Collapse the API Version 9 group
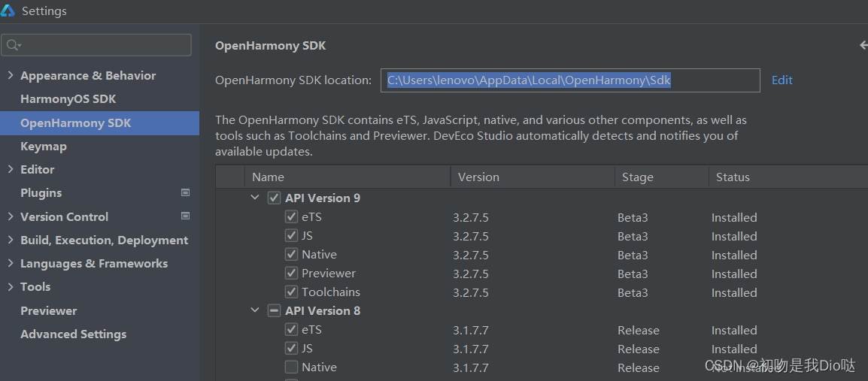Viewport: 868px width, 381px height. pyautogui.click(x=255, y=198)
